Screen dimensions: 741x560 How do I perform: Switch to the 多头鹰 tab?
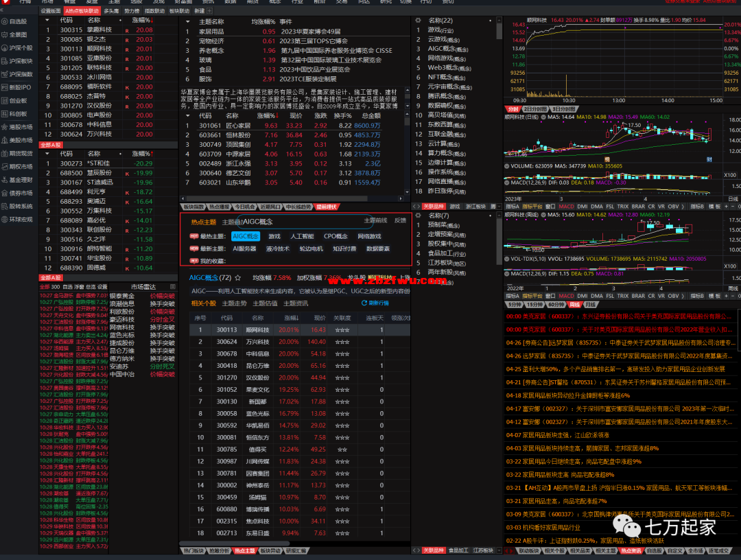point(112,11)
